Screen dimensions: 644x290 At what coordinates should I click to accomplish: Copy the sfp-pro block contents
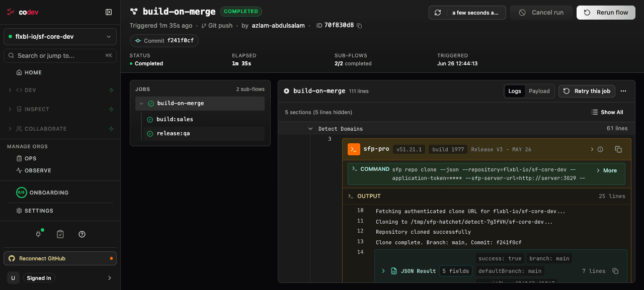pyautogui.click(x=618, y=149)
